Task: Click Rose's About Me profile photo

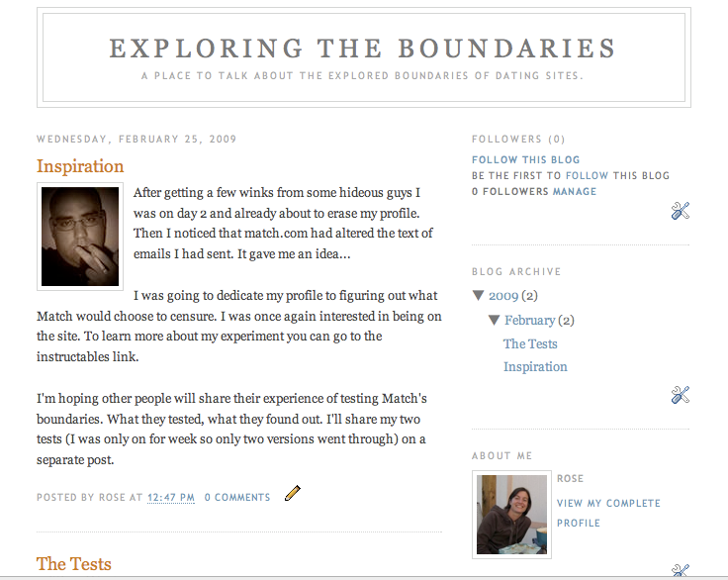Action: click(511, 514)
